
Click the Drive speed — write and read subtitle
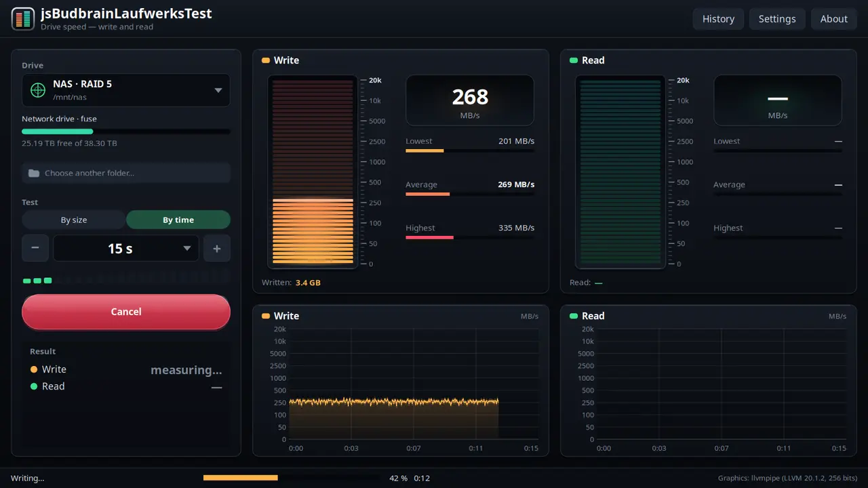[x=97, y=27]
